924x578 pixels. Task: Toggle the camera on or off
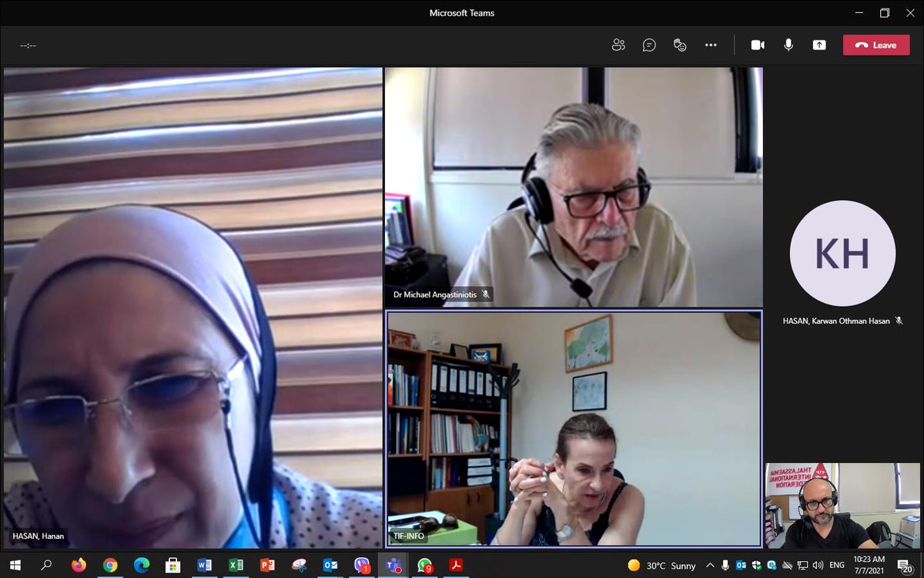[x=758, y=45]
